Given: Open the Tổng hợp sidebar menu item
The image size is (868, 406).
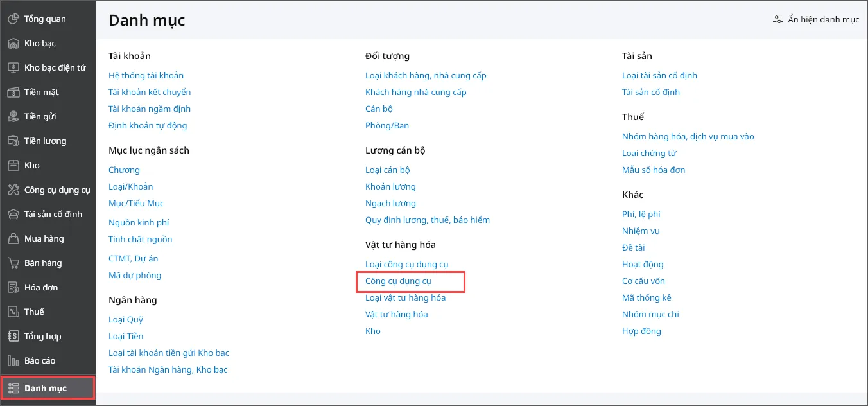Looking at the screenshot, I should pyautogui.click(x=42, y=337).
